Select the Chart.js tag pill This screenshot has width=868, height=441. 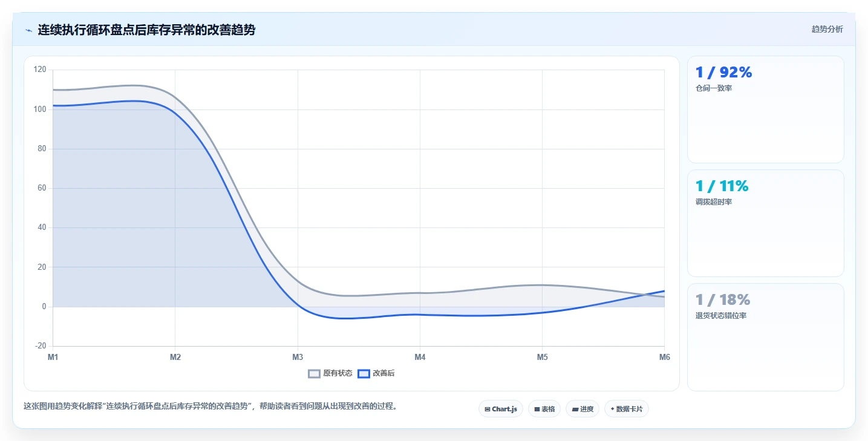501,409
